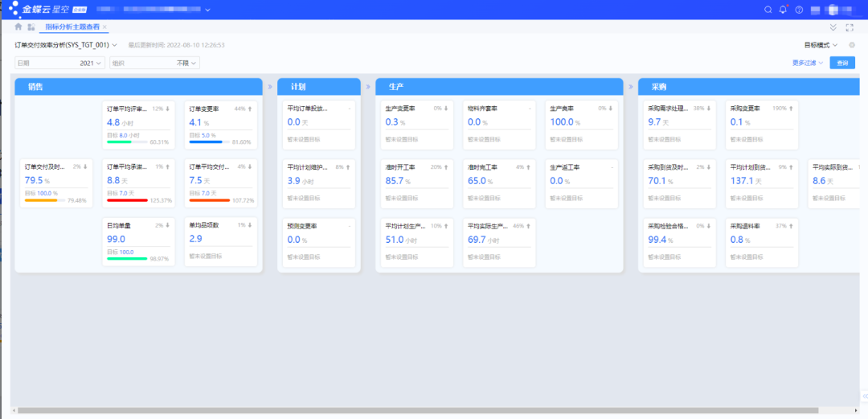
Task: Expand the 订单交付效率分析 theme dropdown
Action: [66, 45]
